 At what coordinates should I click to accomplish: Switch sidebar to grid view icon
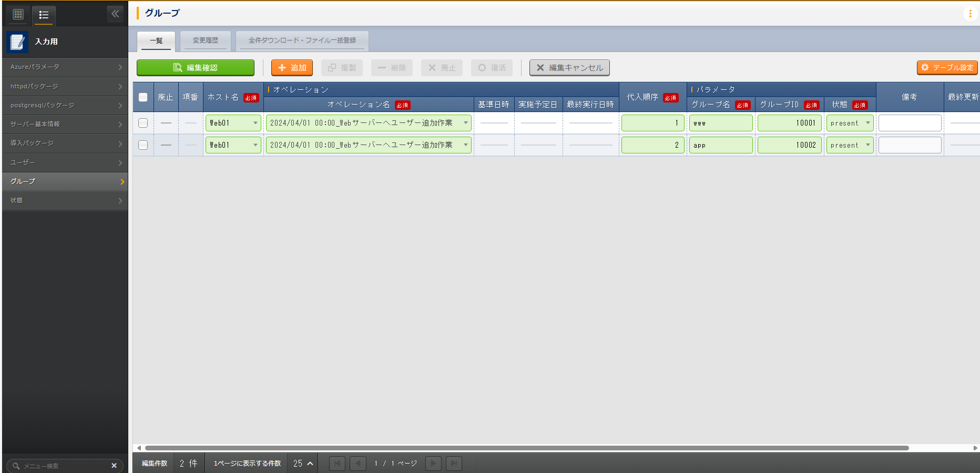coord(18,15)
